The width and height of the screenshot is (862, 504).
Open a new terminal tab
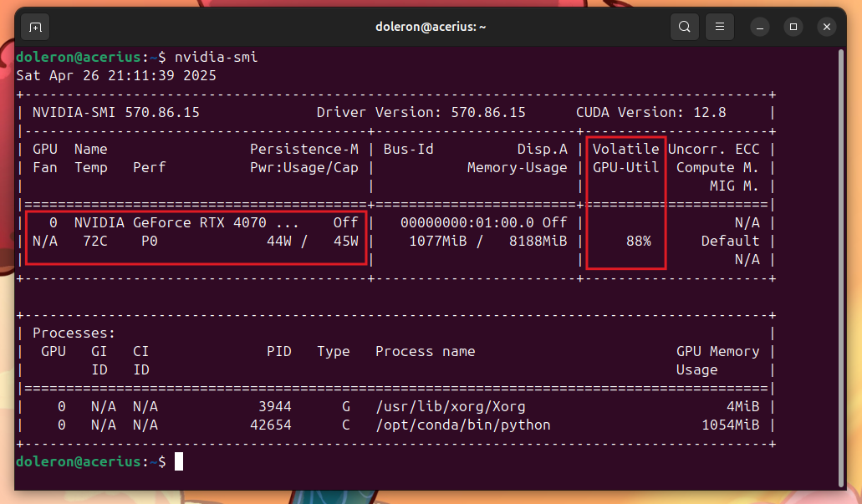pos(33,27)
